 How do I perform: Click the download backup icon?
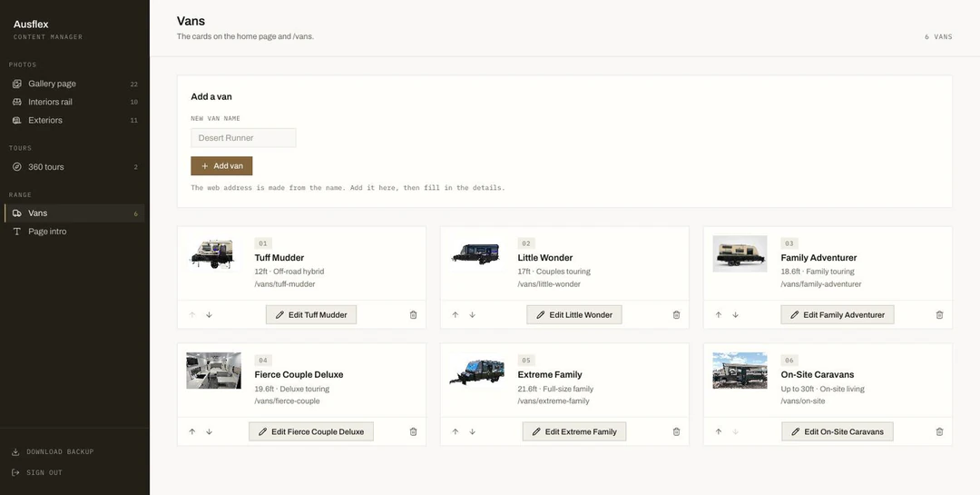tap(15, 451)
